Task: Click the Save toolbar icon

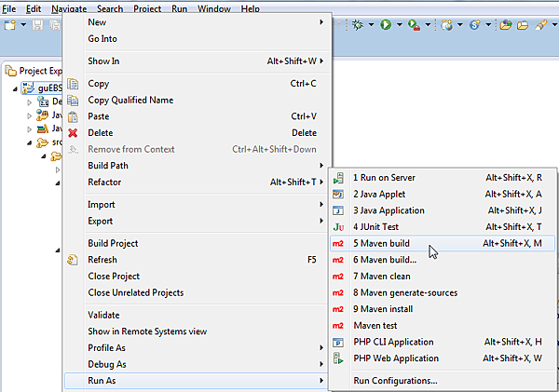Action: 37,25
